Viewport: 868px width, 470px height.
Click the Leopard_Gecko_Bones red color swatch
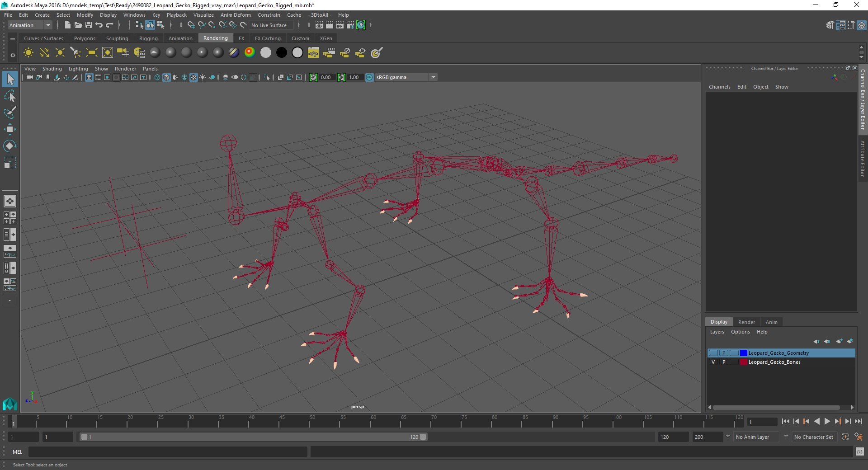click(743, 362)
